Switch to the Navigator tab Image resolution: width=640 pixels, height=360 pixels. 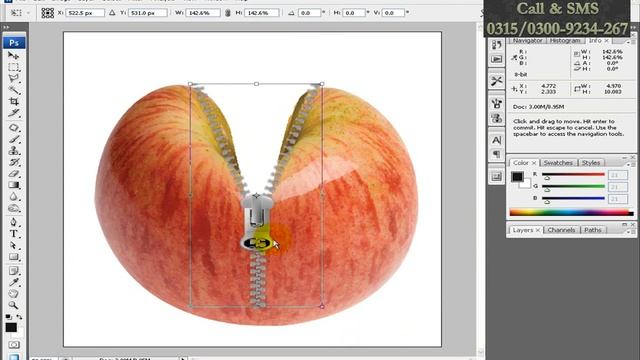coord(527,41)
